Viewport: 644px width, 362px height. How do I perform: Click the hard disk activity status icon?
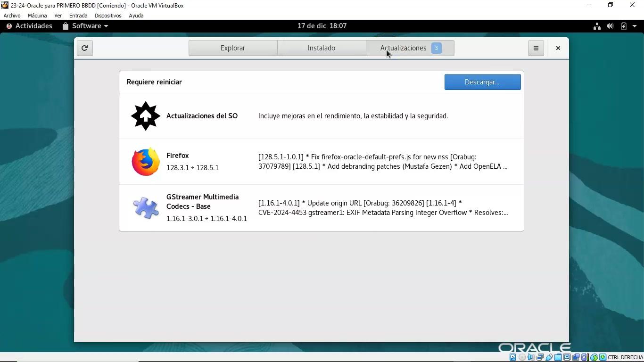click(513, 357)
